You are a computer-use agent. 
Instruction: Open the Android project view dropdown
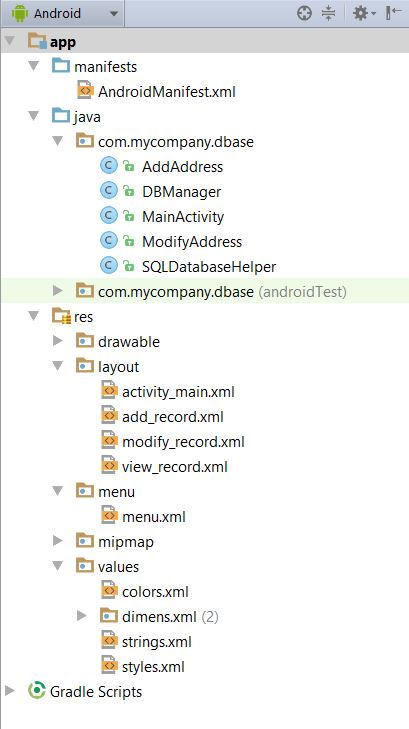[62, 13]
